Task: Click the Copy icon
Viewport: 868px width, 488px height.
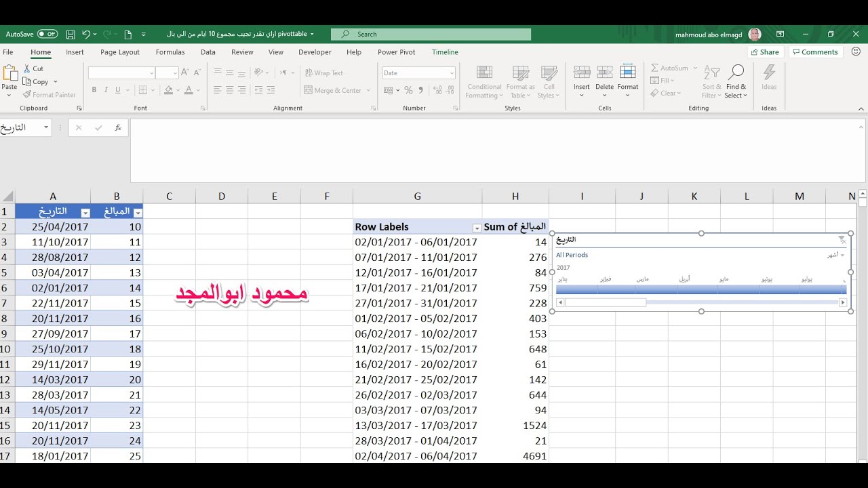Action: tap(27, 81)
